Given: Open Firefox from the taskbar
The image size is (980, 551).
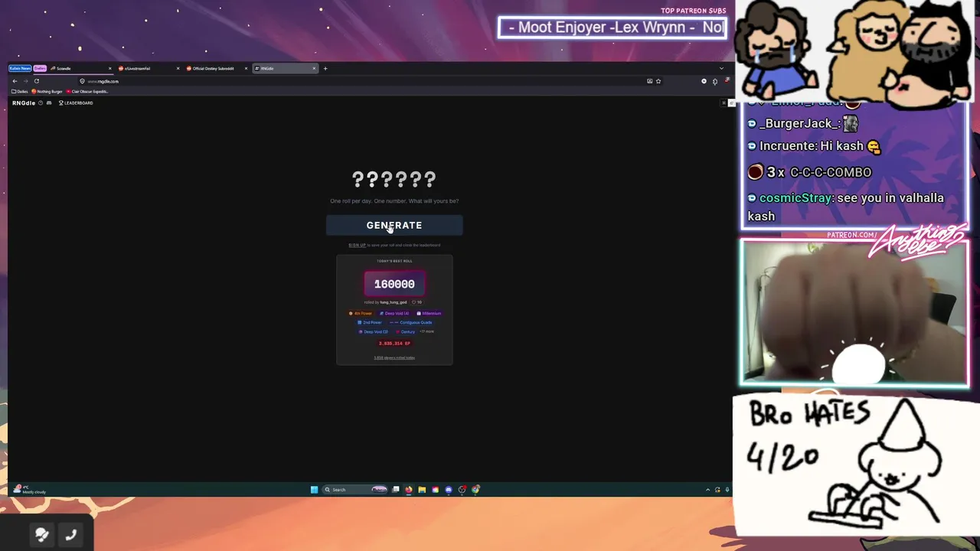Looking at the screenshot, I should [409, 490].
